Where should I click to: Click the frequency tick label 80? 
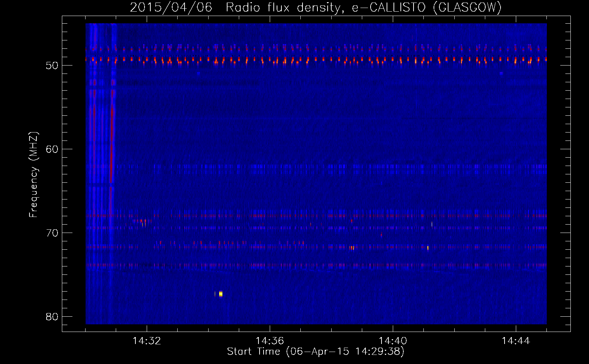pyautogui.click(x=52, y=317)
